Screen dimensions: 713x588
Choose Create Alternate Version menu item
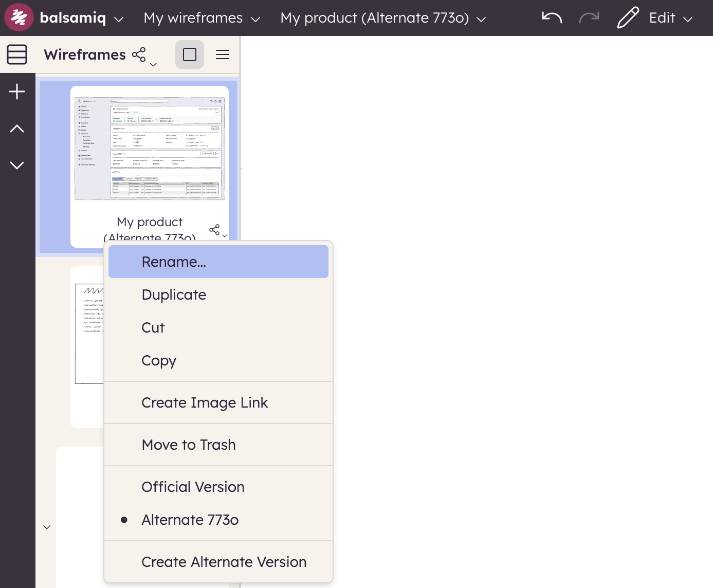218,562
